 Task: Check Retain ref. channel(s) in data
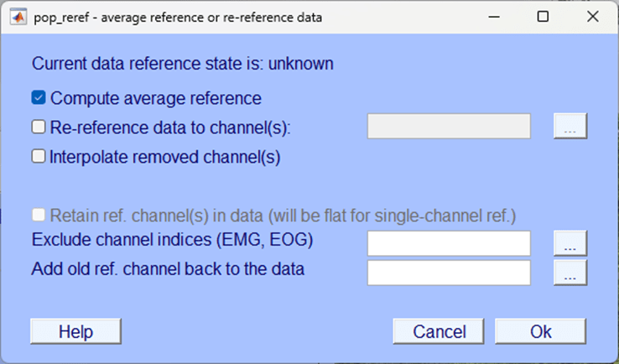pos(39,215)
